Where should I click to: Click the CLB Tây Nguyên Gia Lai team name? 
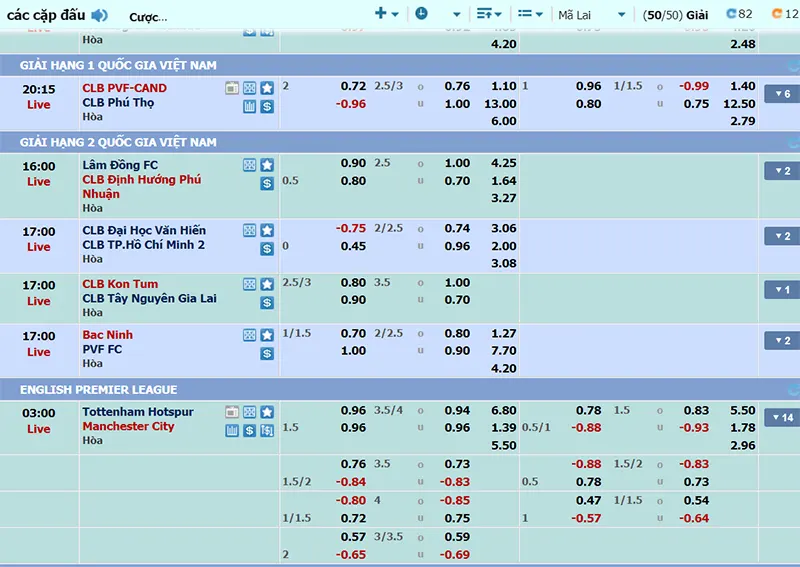tap(149, 299)
